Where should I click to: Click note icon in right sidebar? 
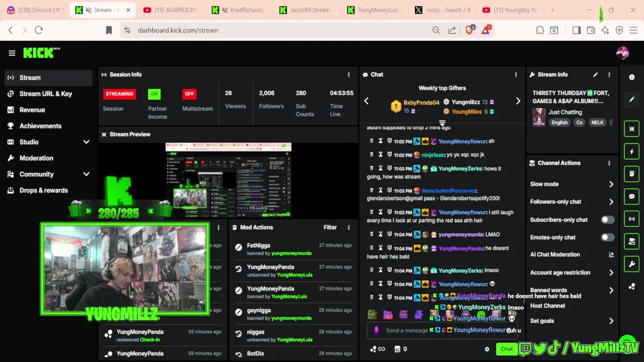pyautogui.click(x=632, y=174)
